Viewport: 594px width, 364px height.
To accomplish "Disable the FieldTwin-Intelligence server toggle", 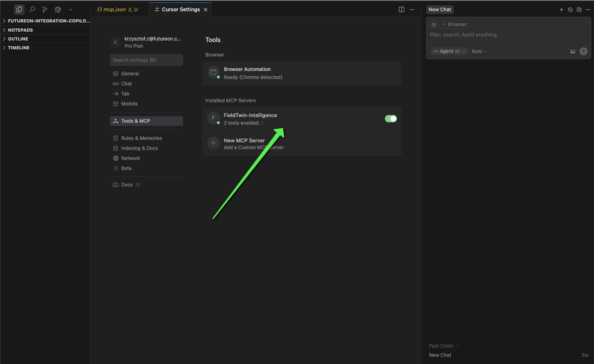I will coord(391,119).
